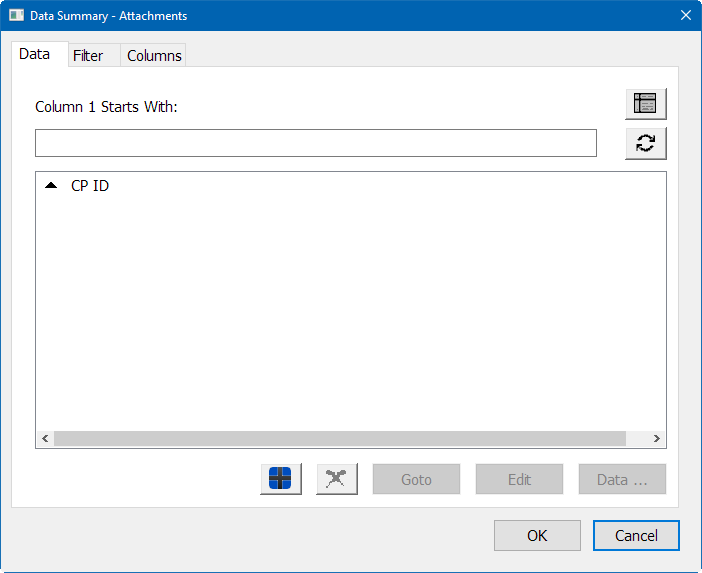
Task: Click the Cancel button
Action: tap(636, 535)
